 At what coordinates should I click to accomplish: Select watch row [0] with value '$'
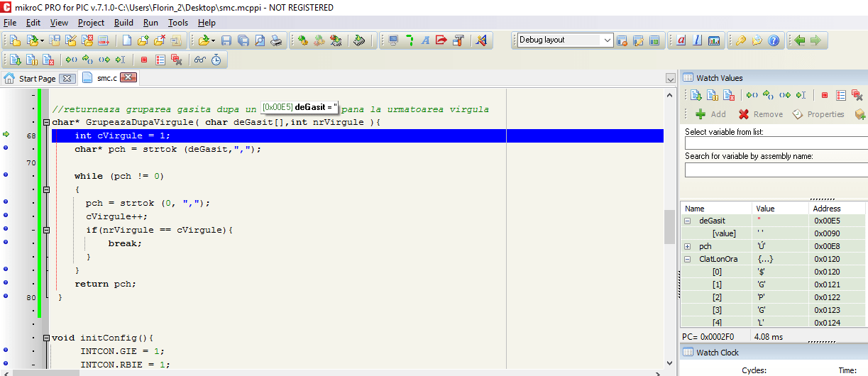tap(774, 272)
